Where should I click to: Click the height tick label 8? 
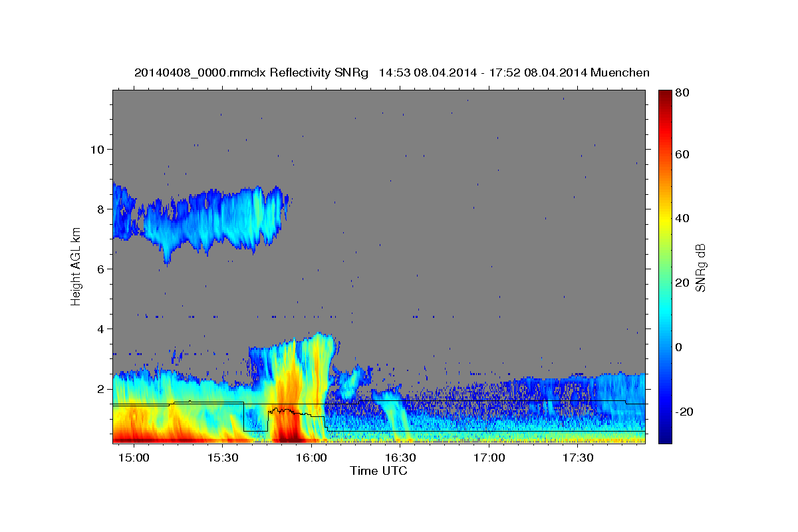102,209
